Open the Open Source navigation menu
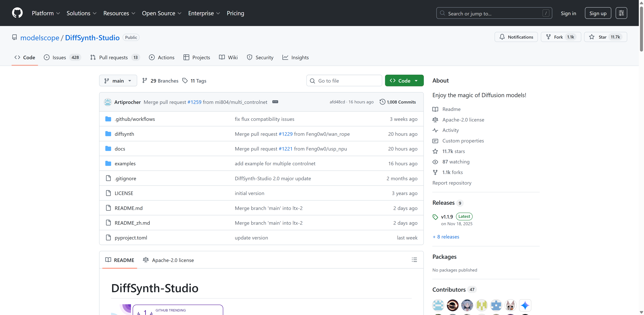This screenshot has width=644, height=315. pyautogui.click(x=162, y=13)
